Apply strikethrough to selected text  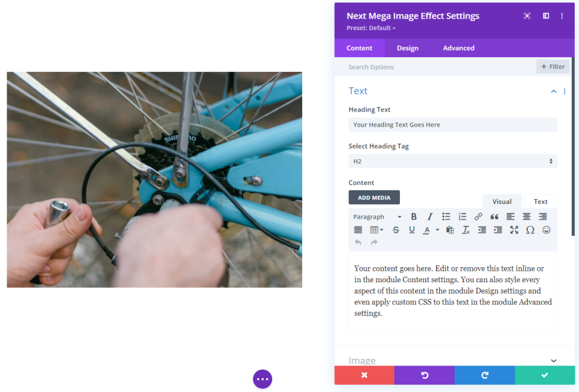pyautogui.click(x=396, y=230)
